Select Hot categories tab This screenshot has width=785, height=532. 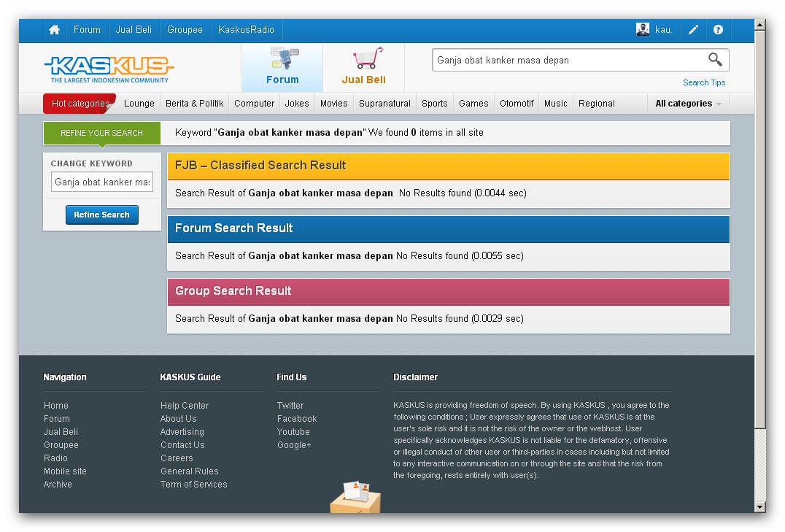80,103
